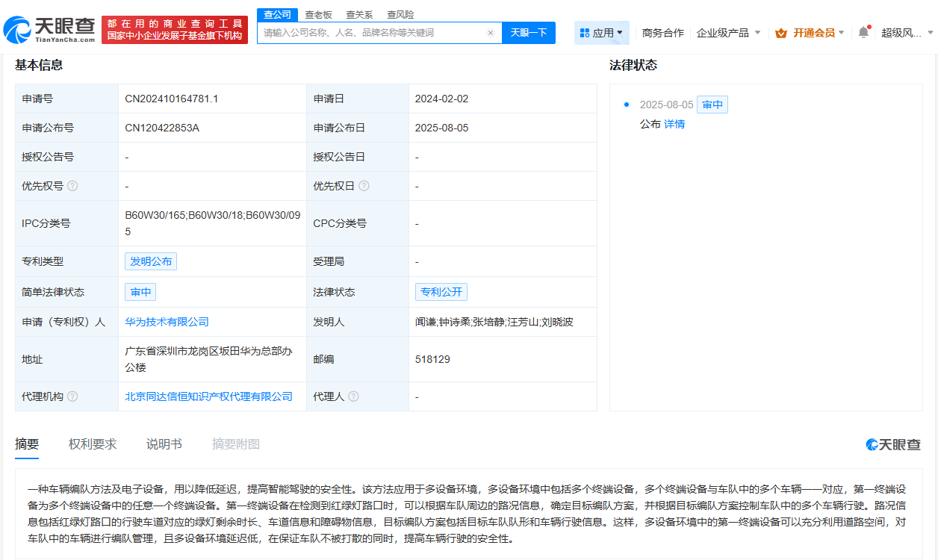The width and height of the screenshot is (938, 560).
Task: Click the 详情 link under legal status
Action: coord(674,123)
